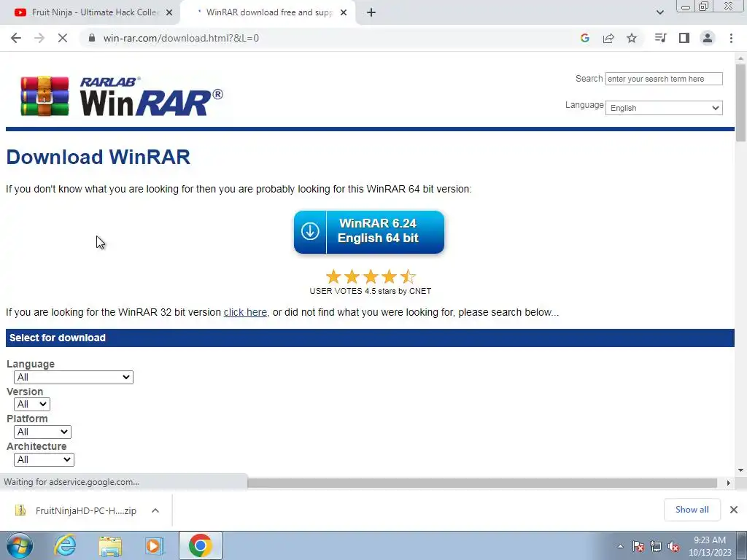
Task: Expand FruitNinjaHD download options chevron
Action: [x=155, y=510]
